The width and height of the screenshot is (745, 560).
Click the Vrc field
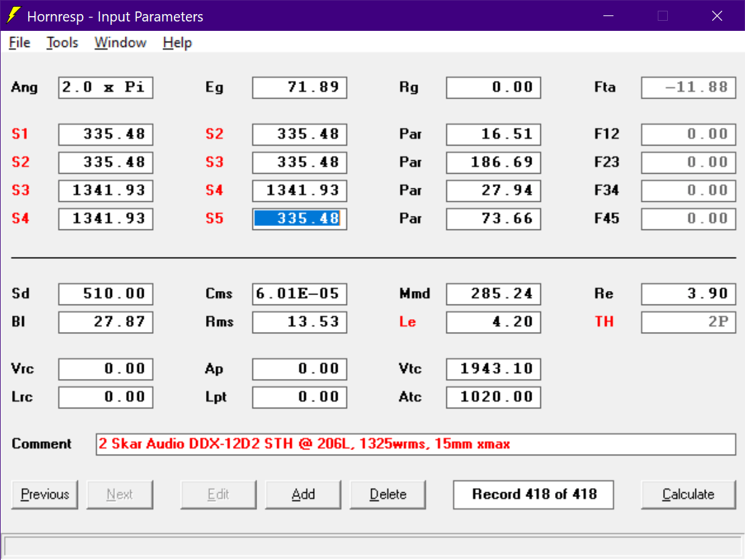[105, 369]
